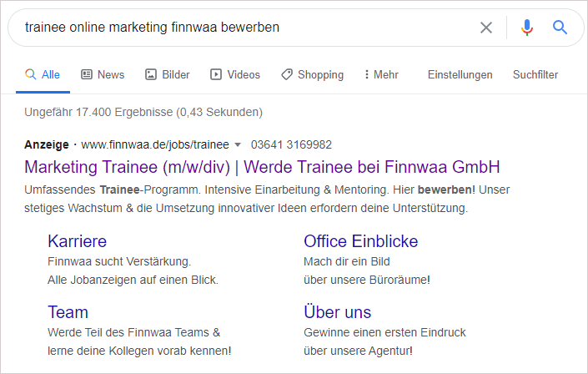Open the Einstellungen menu
Image resolution: width=588 pixels, height=374 pixels.
point(460,74)
